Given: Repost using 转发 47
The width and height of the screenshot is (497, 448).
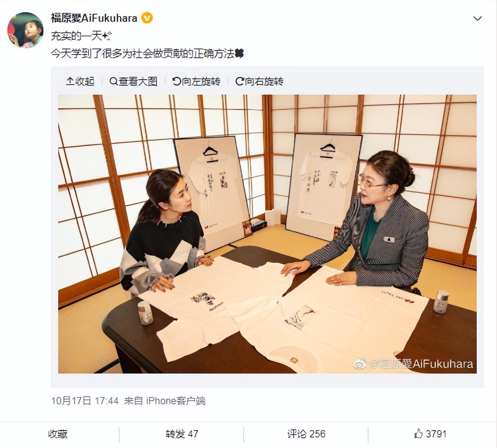Looking at the screenshot, I should [181, 434].
